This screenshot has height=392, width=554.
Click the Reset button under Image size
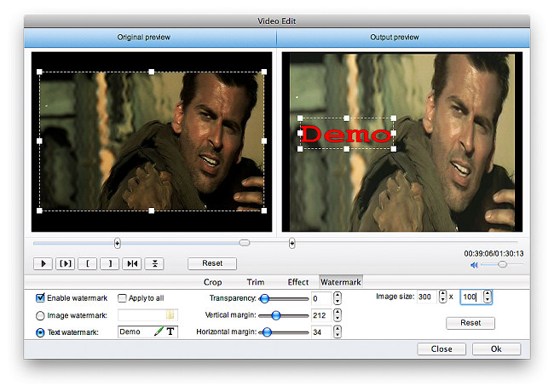470,323
